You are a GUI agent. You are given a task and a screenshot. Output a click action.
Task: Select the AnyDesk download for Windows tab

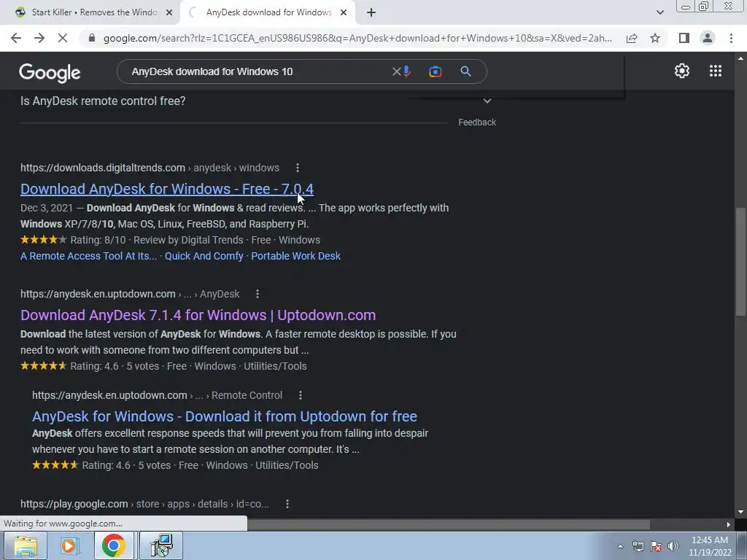tap(267, 12)
